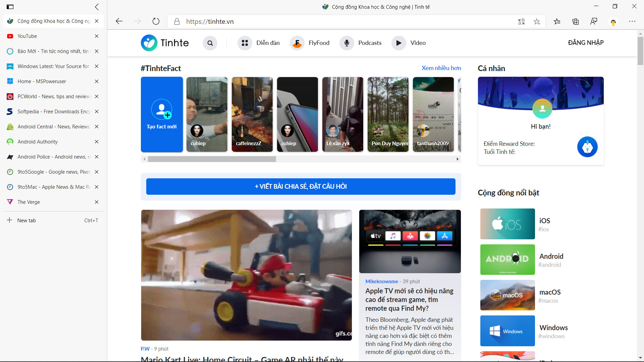Open Diễn đàn forum grid icon
Screen dimensions: 644x362
pyautogui.click(x=245, y=43)
